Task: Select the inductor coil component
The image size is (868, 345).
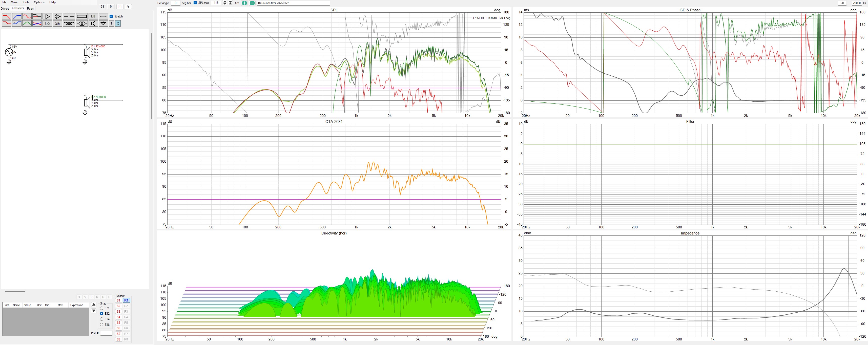Action: 69,24
